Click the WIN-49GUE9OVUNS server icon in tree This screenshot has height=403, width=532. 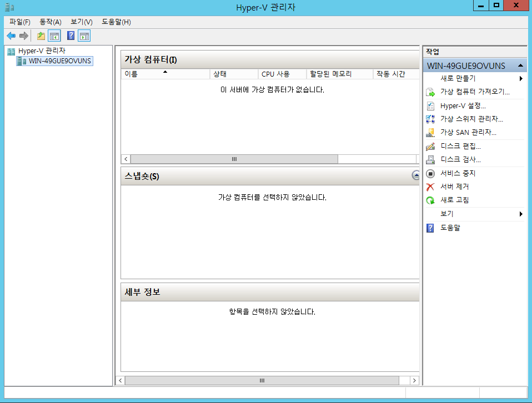(x=22, y=61)
